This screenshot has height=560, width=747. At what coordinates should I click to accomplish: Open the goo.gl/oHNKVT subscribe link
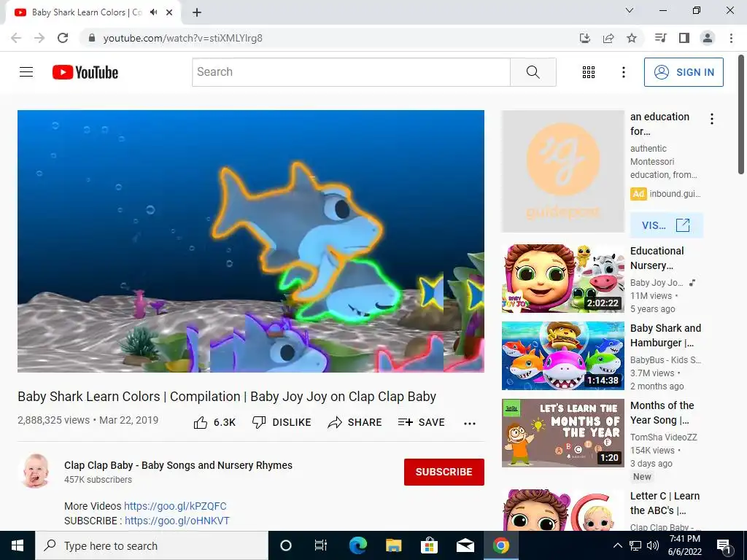point(177,521)
